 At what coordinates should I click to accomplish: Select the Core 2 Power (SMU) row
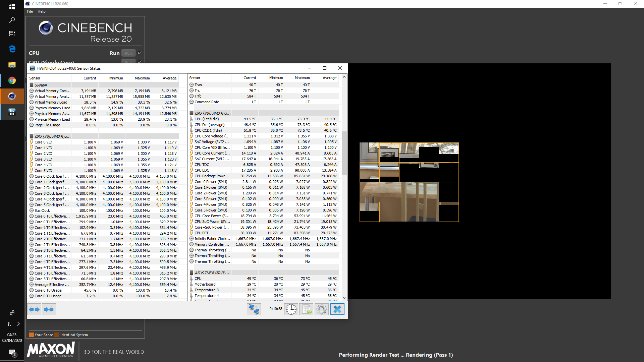pyautogui.click(x=263, y=193)
